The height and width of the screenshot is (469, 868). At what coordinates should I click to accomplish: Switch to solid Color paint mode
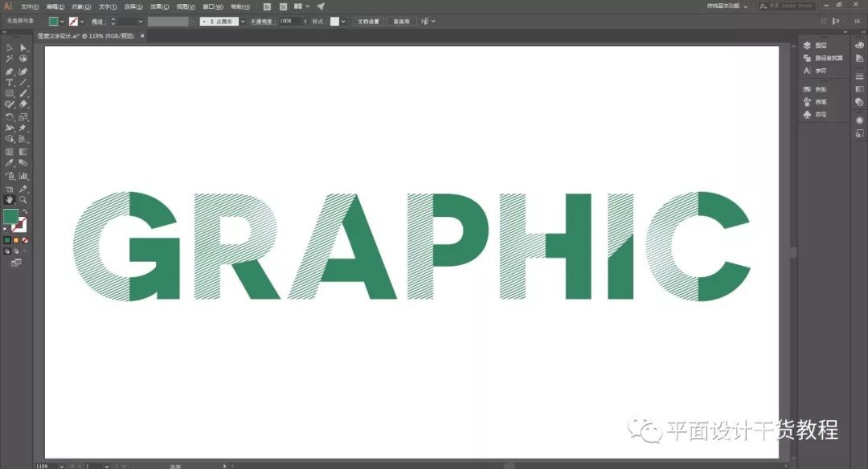(7, 240)
